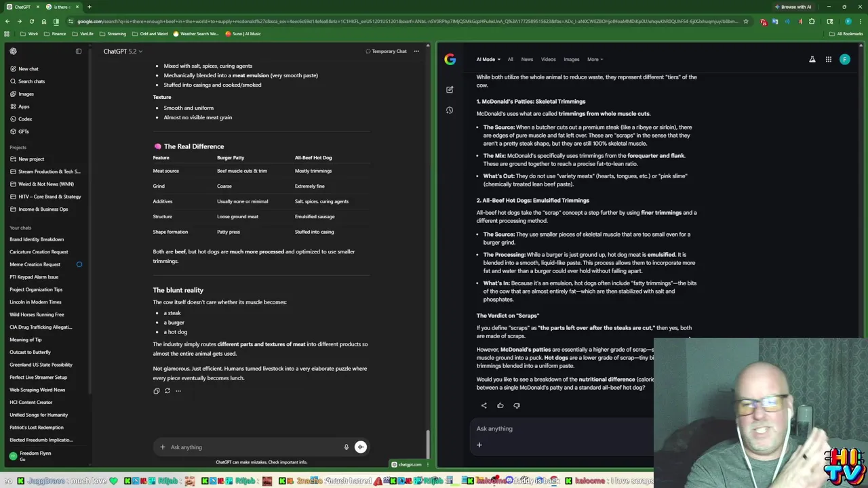Open the Brand Identity Breakdown chat
Viewport: 868px width, 488px height.
click(37, 239)
